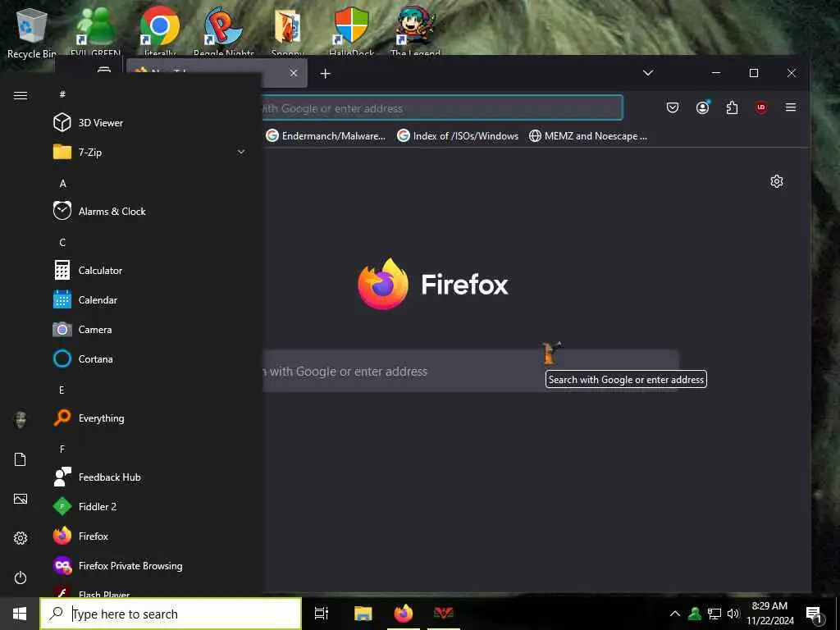Open Index of /ISOs/Windows bookmark

coord(458,136)
